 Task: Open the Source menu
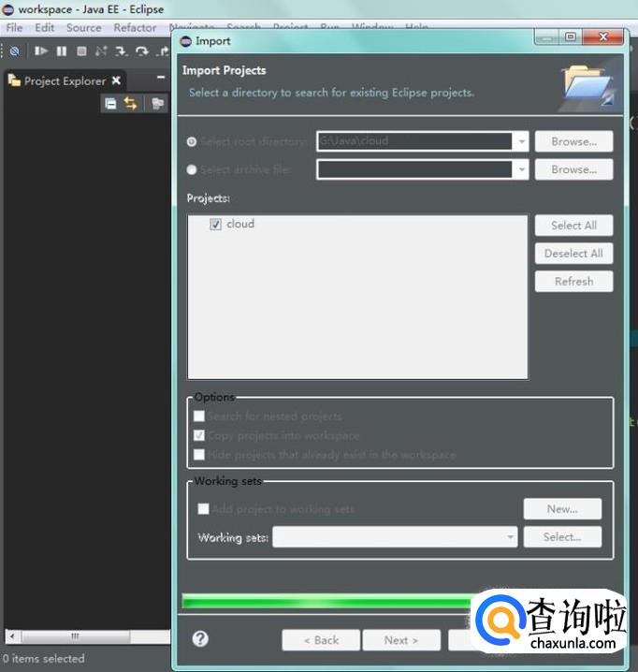tap(83, 28)
